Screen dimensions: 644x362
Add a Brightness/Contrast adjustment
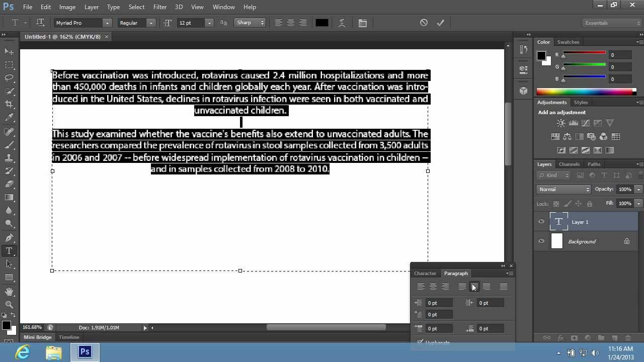pos(561,123)
